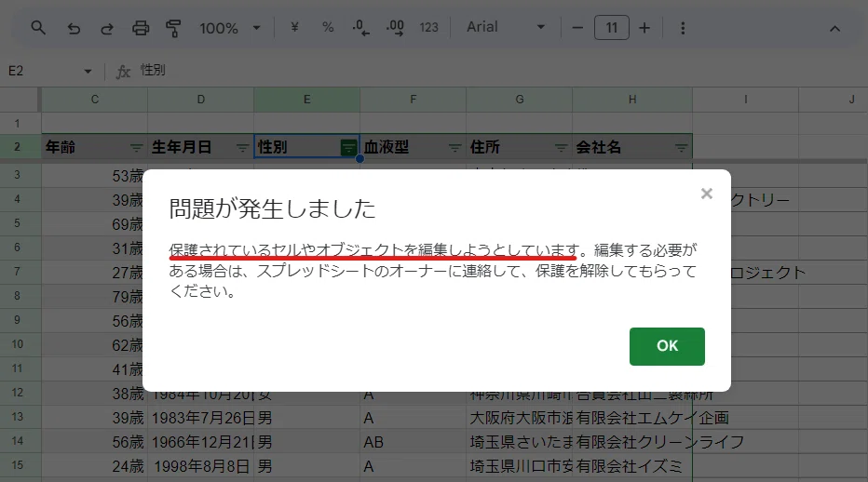
Task: Select column H header
Action: [x=632, y=99]
